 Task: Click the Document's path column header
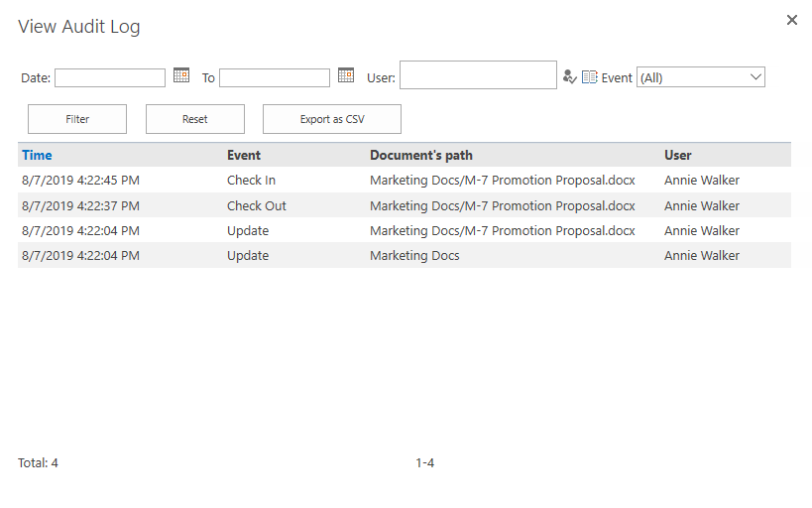pos(421,155)
